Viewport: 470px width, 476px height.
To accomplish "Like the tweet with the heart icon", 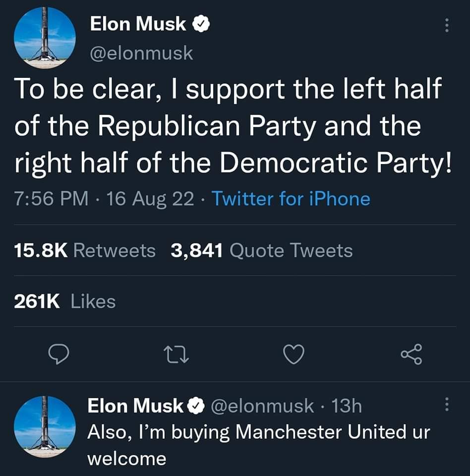I will tap(293, 354).
